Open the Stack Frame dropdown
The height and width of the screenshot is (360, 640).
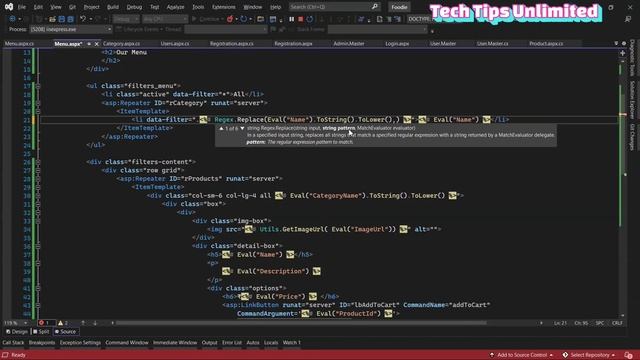[x=377, y=29]
